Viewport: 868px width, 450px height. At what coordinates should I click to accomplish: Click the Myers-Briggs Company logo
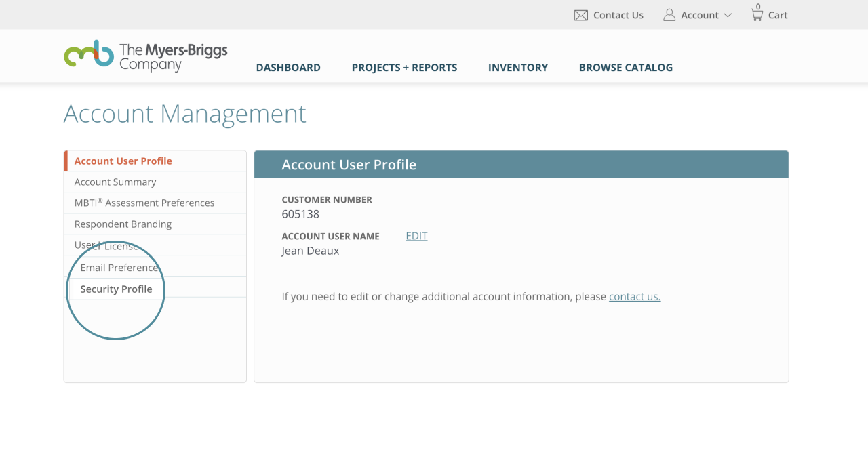(x=146, y=56)
